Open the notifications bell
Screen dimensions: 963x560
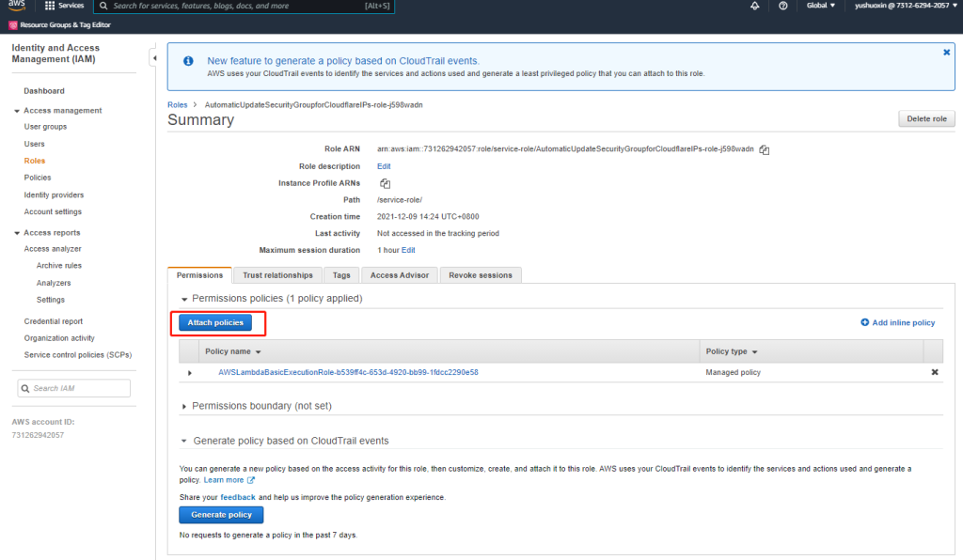pos(754,6)
